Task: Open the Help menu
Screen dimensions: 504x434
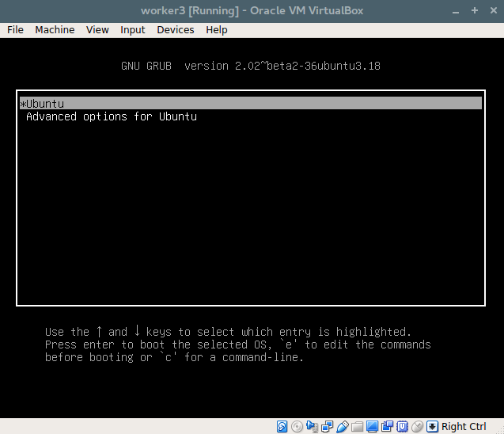Action: coord(216,30)
